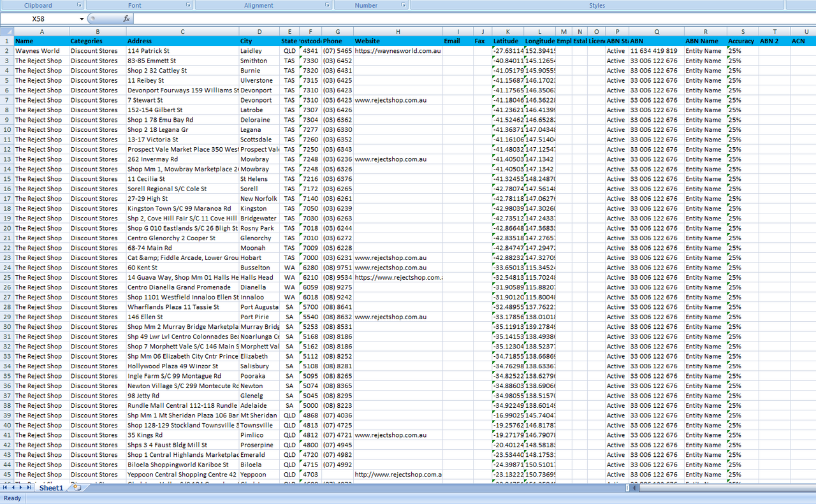The height and width of the screenshot is (504, 816).
Task: Select the Glenelg city cell
Action: point(259,396)
